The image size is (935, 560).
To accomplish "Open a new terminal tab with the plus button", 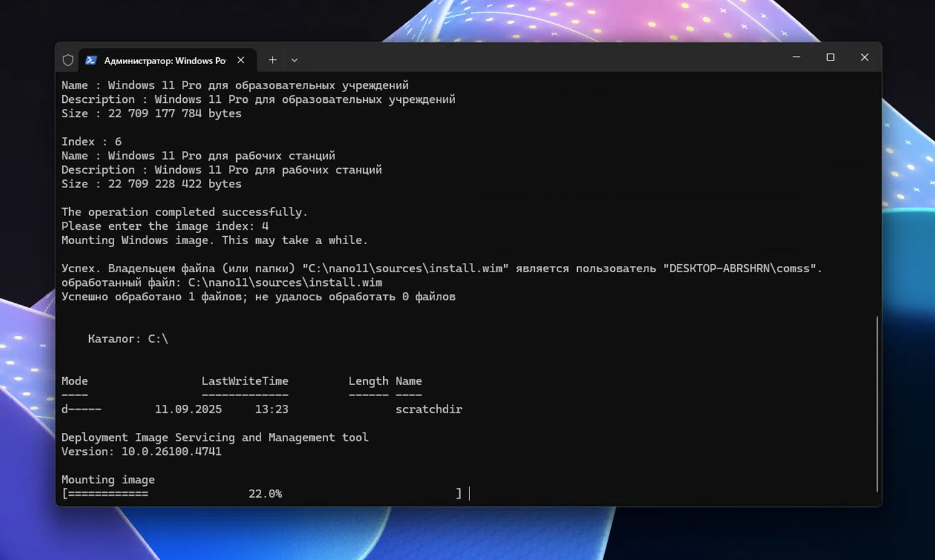I will point(272,60).
